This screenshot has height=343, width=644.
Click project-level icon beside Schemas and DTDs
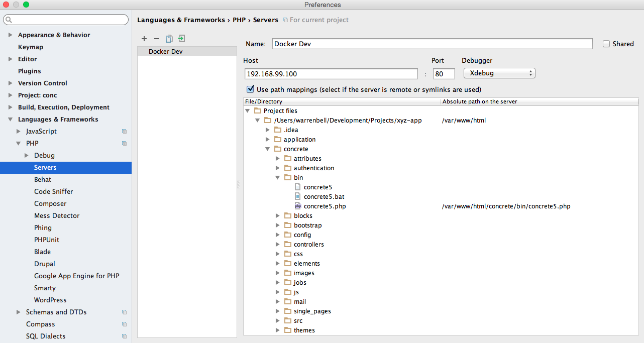click(124, 312)
